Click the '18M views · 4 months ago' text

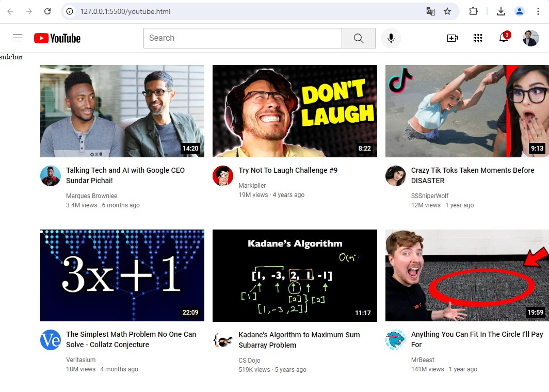pos(102,369)
